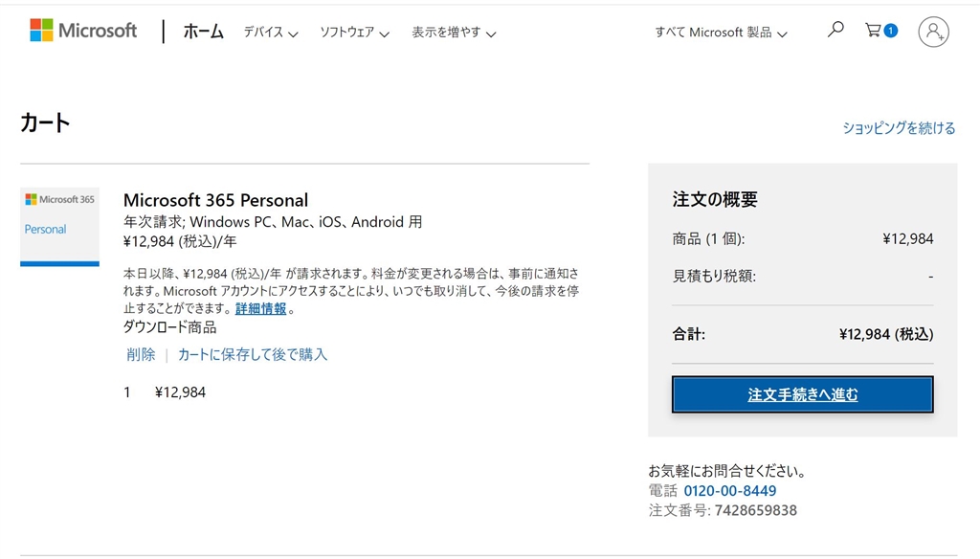The width and height of the screenshot is (980, 559).
Task: Open the shopping cart icon
Action: (x=874, y=31)
